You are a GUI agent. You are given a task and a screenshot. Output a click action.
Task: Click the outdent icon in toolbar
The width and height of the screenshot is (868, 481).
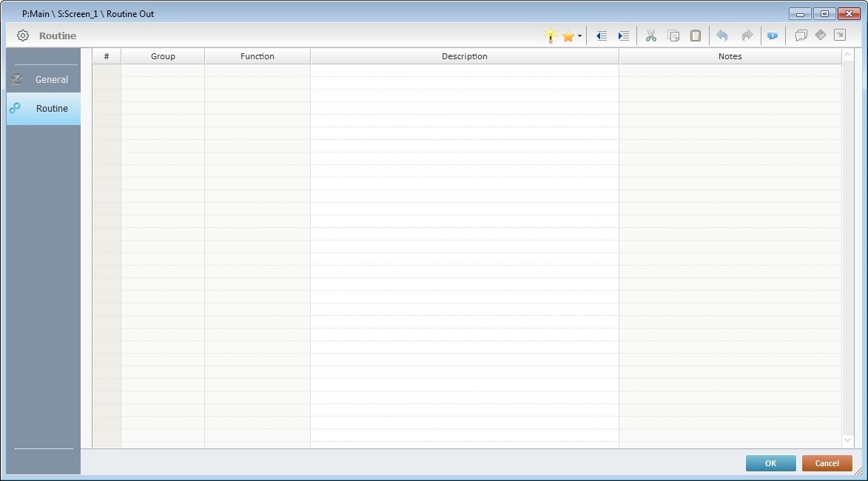click(602, 36)
